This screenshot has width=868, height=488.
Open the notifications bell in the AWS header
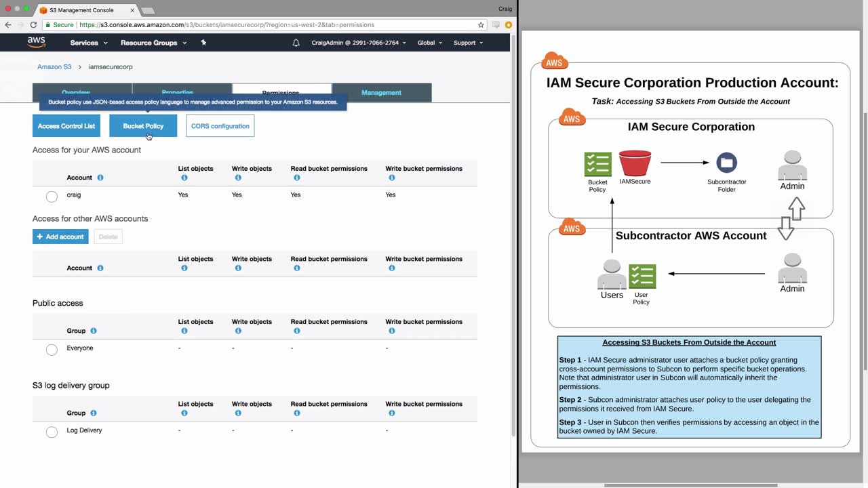tap(296, 43)
